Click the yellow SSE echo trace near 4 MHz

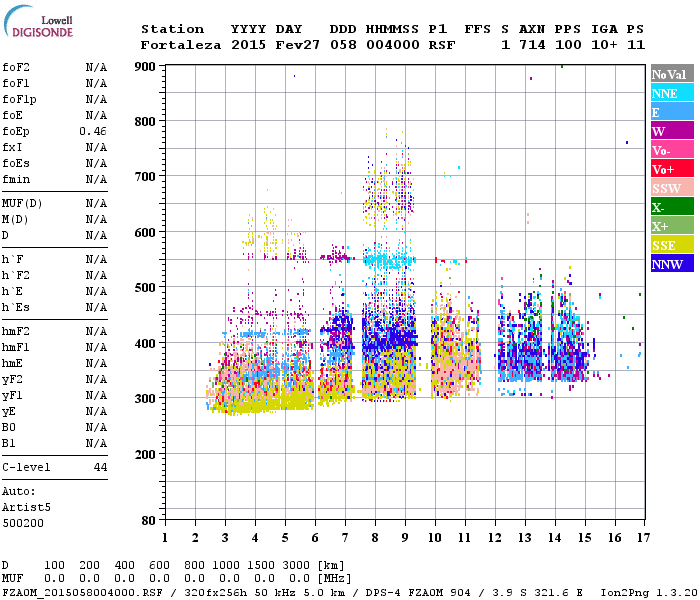pyautogui.click(x=263, y=402)
